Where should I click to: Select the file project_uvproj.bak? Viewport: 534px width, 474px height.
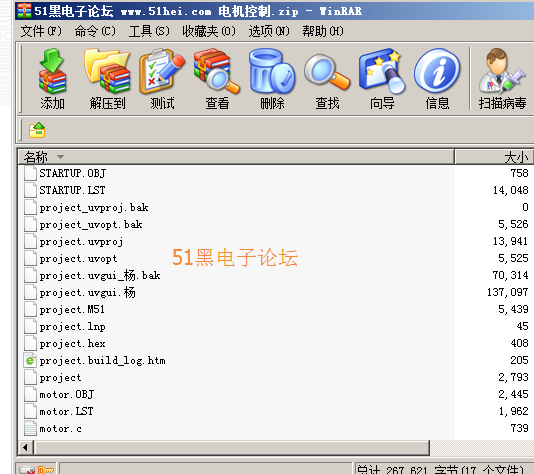[x=94, y=207]
